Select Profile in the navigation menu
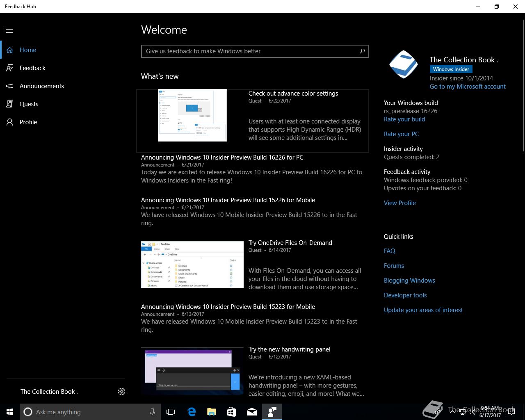The width and height of the screenshot is (525, 420). click(28, 122)
